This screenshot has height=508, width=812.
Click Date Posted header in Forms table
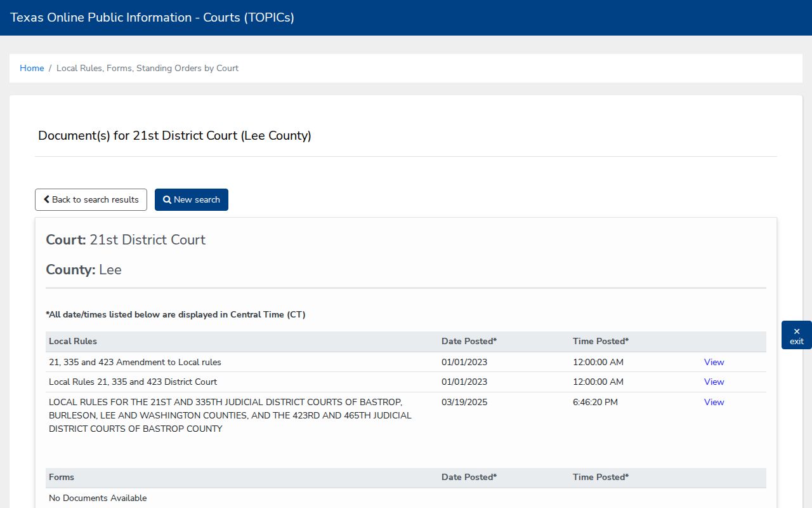pos(469,477)
